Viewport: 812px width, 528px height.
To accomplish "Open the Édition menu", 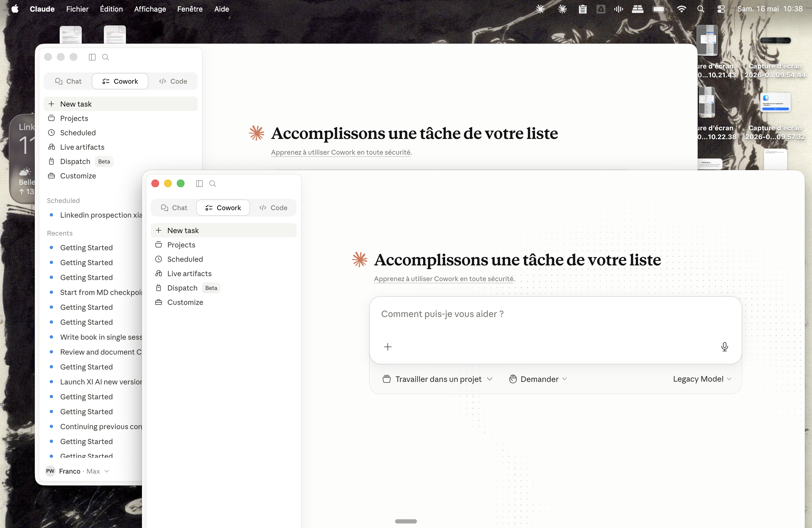I will pyautogui.click(x=111, y=9).
